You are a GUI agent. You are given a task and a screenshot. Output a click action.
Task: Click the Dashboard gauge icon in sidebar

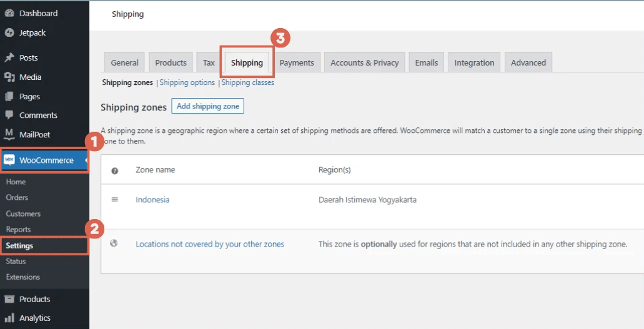point(9,13)
